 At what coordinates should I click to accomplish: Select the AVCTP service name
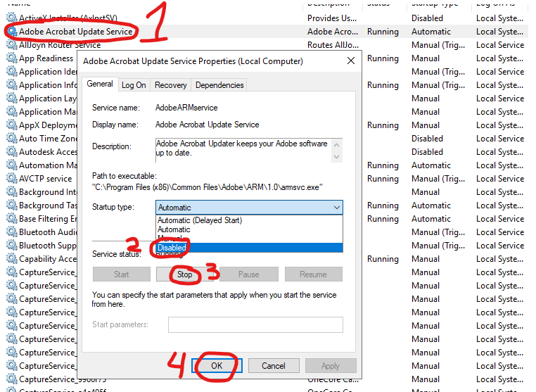(x=46, y=179)
